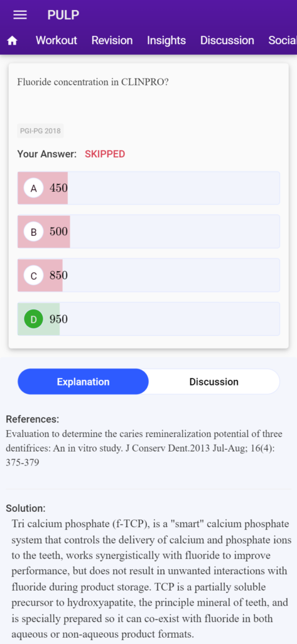Go to the Discussion nav tab

[x=227, y=40]
